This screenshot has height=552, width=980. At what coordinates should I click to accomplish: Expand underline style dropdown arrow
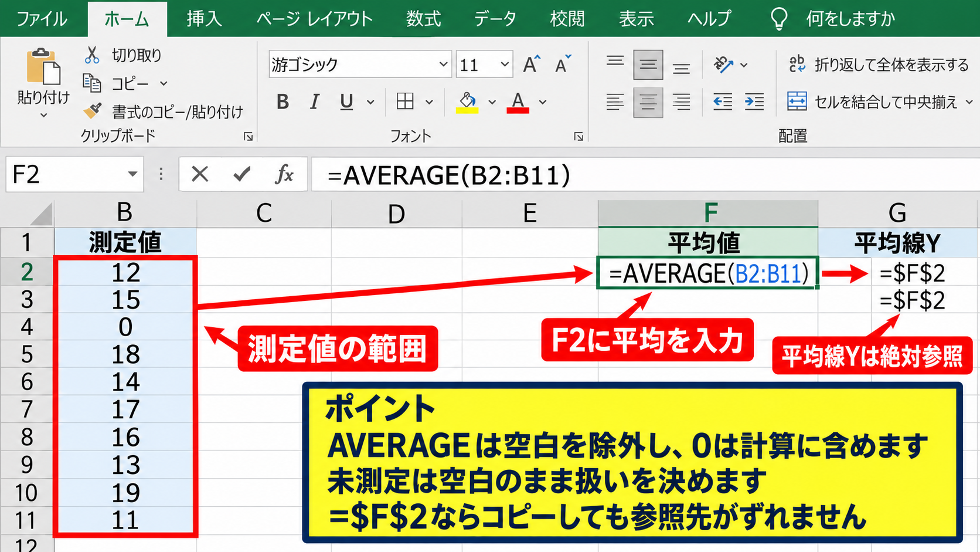(370, 103)
